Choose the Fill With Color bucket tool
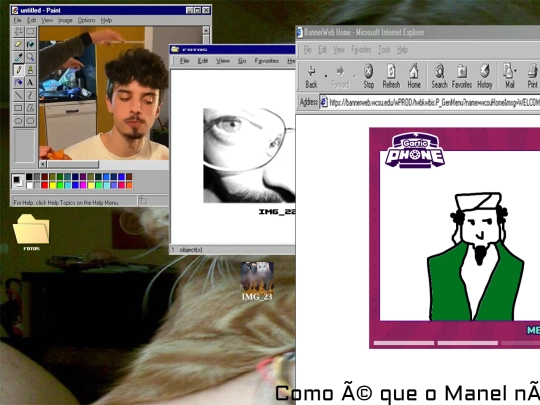Viewport: 540px width, 405px height. pyautogui.click(x=30, y=44)
